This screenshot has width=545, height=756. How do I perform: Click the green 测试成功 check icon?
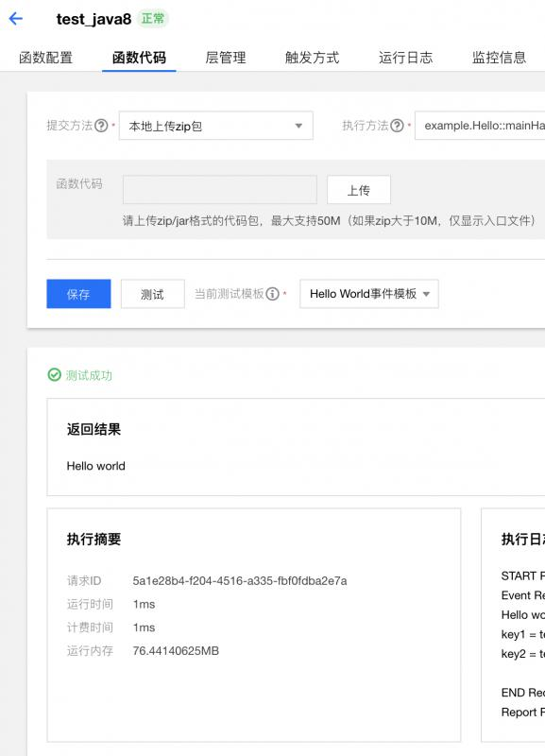pos(55,374)
